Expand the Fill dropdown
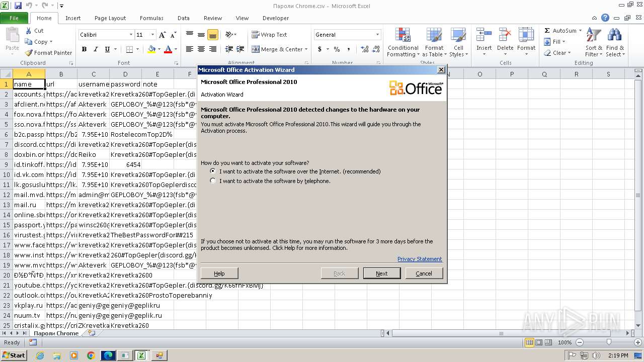Screen dimensions: 644x362 (x=563, y=42)
